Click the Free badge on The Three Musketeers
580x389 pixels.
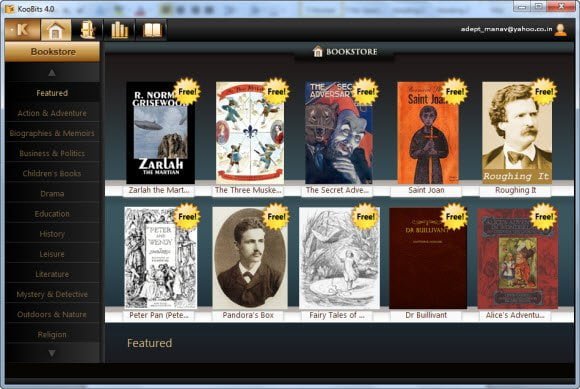tap(276, 92)
